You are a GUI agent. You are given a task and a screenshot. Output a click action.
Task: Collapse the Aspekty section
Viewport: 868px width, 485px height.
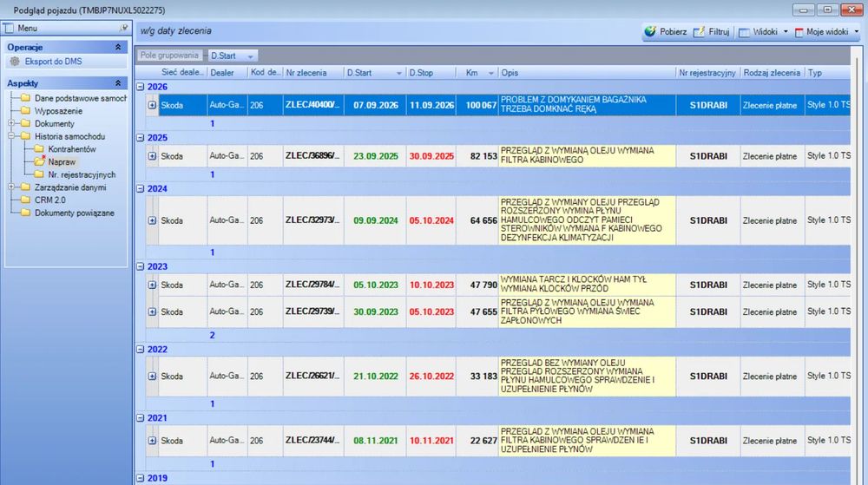coord(118,83)
